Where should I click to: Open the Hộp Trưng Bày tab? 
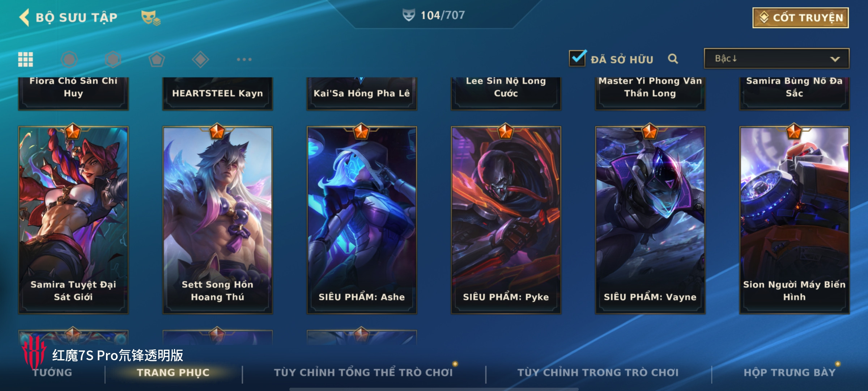790,373
